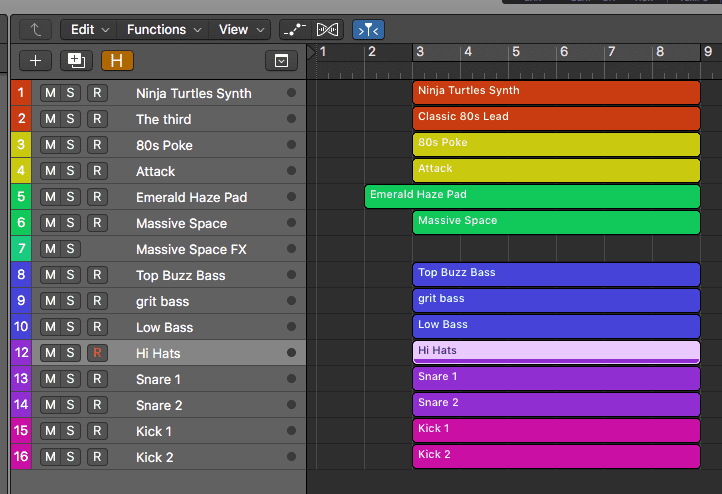Viewport: 722px width, 494px height.
Task: Open the Functions dropdown menu
Action: point(164,30)
